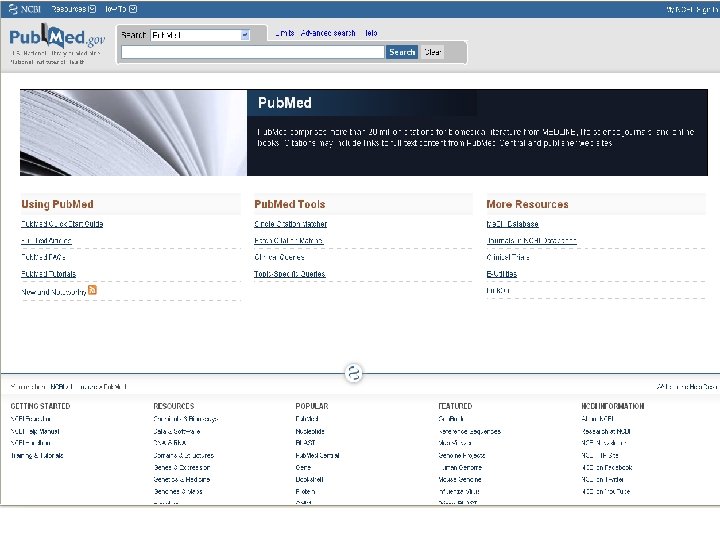
Task: Open the PubMed Quick Start Guide link
Action: [62, 224]
